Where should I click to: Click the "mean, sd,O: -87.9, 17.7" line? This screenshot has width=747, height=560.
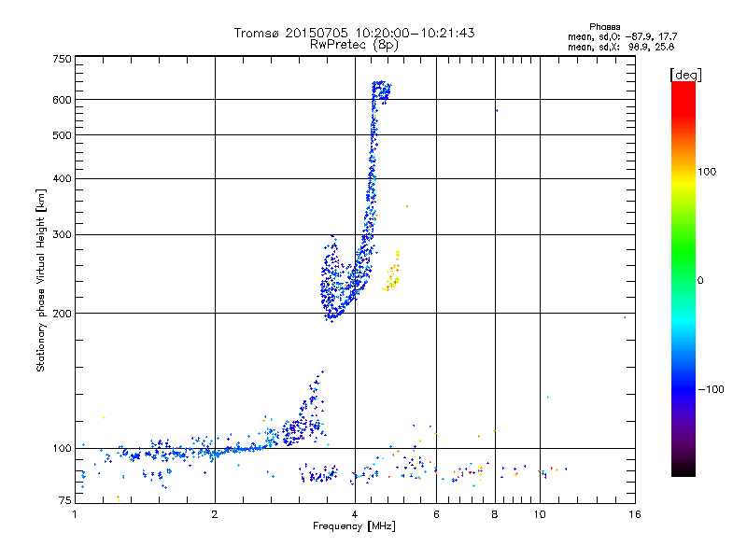pos(622,36)
